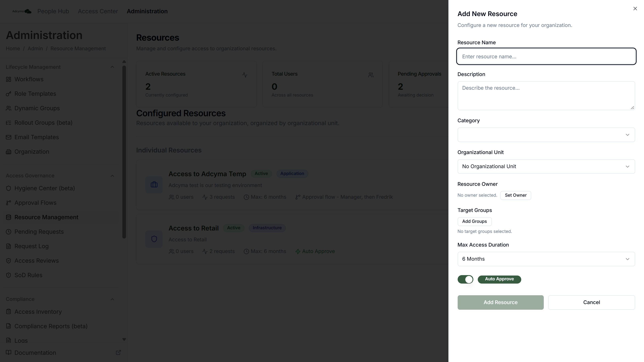This screenshot has width=644, height=362.
Task: Switch to Access Center tab
Action: 98,11
